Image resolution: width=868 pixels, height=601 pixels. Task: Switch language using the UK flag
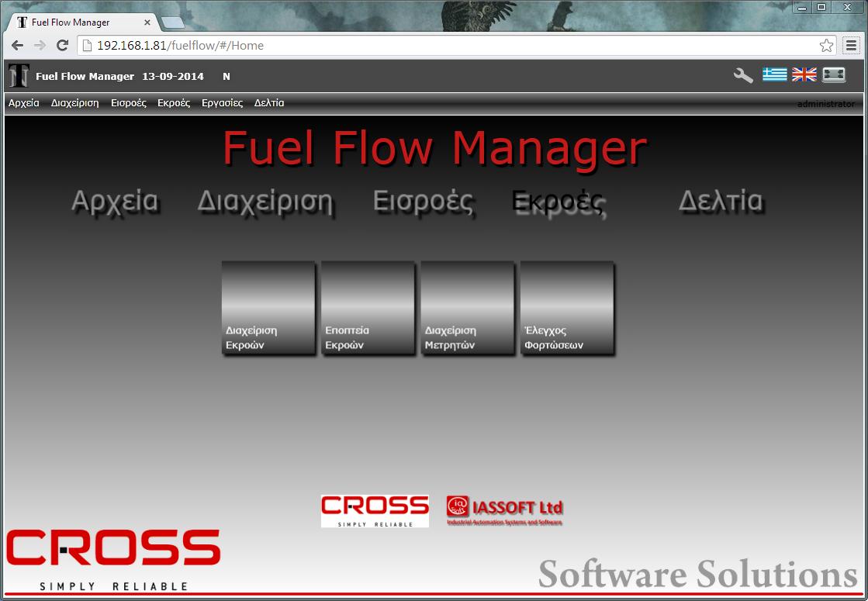click(804, 74)
